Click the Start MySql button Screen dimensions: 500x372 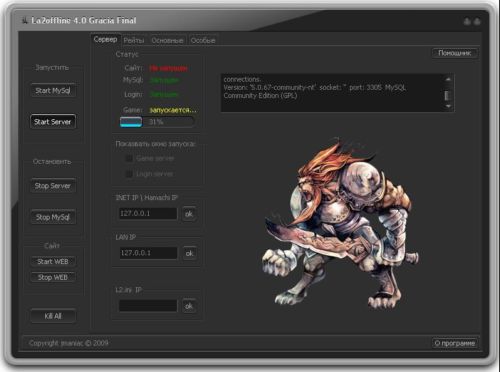pyautogui.click(x=53, y=90)
